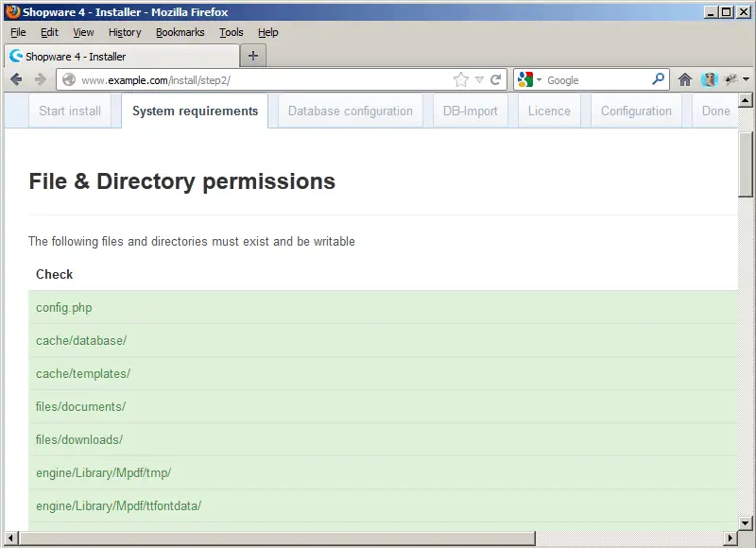Click the site identity globe icon
The image size is (756, 548).
[x=69, y=79]
